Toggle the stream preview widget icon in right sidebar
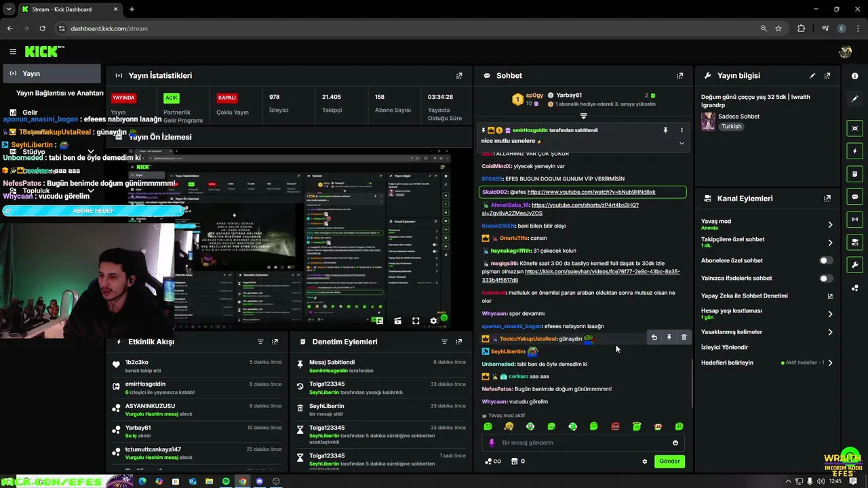Screen dimensions: 868x488 pyautogui.click(x=854, y=128)
